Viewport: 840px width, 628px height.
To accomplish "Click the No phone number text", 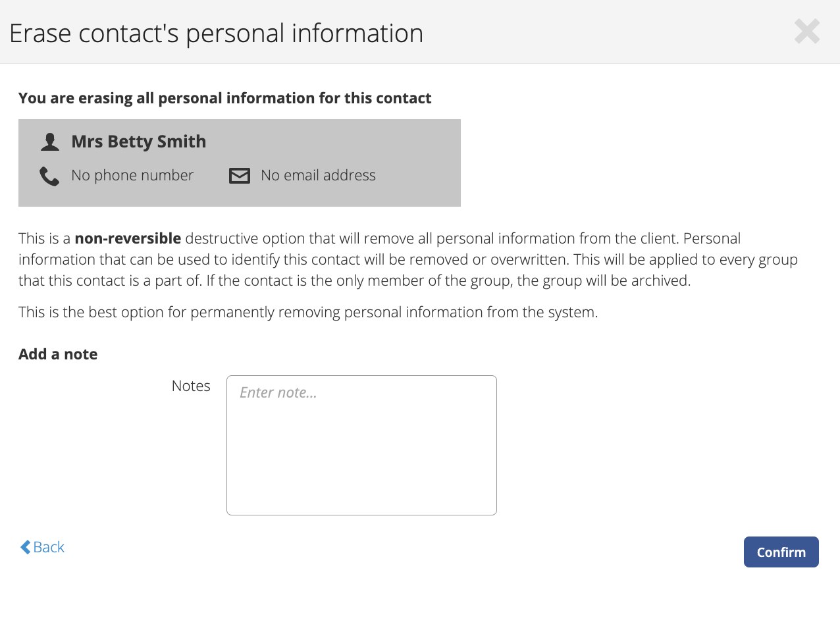I will click(x=132, y=175).
